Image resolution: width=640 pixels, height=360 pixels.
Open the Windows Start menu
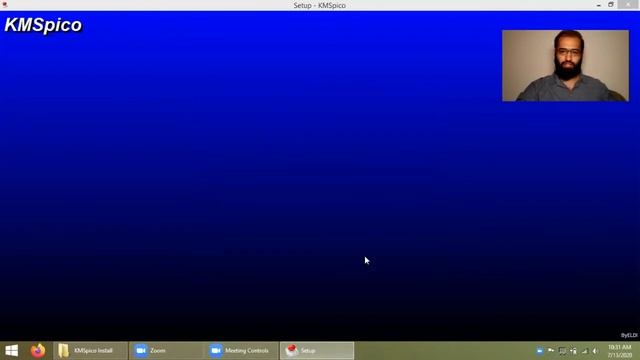click(11, 351)
